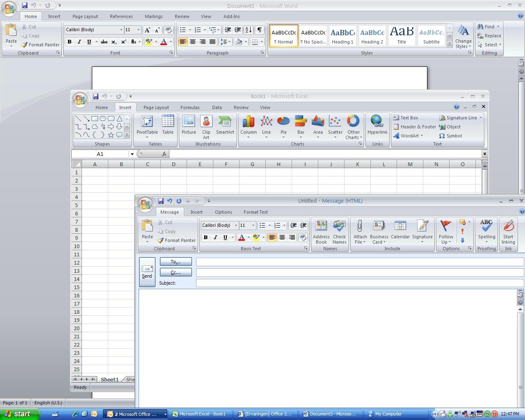Open the Word font size dropdown

(x=138, y=30)
